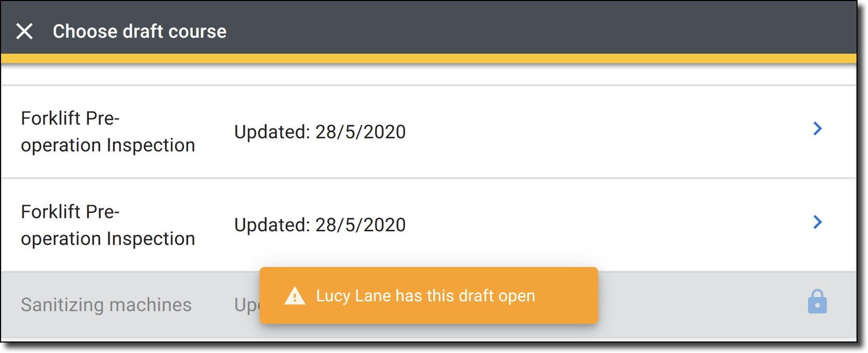This screenshot has height=353, width=868.
Task: Close the Choose draft course dialog
Action: coord(25,31)
